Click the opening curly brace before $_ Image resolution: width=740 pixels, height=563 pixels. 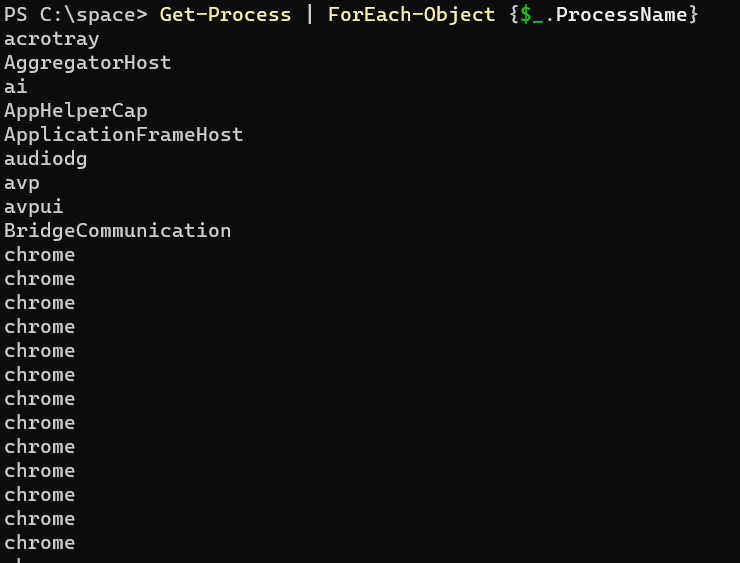point(514,15)
